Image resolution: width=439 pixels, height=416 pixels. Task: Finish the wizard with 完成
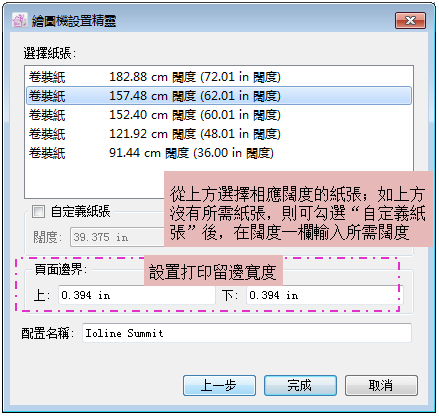pyautogui.click(x=300, y=385)
